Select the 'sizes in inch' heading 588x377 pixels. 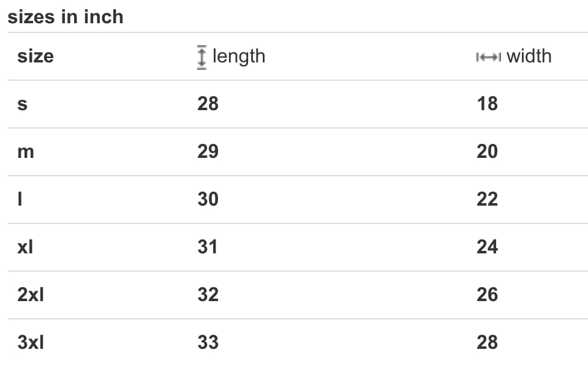66,17
